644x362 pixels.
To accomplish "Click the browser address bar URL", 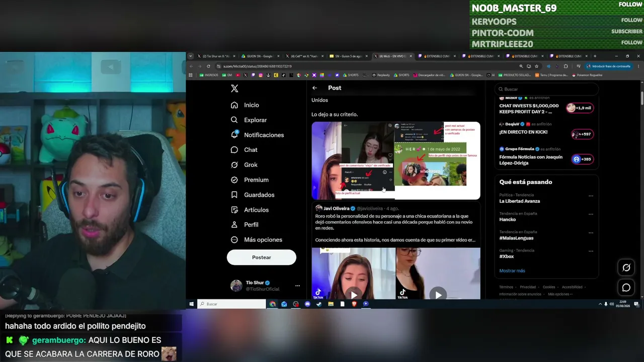I will pos(258,66).
